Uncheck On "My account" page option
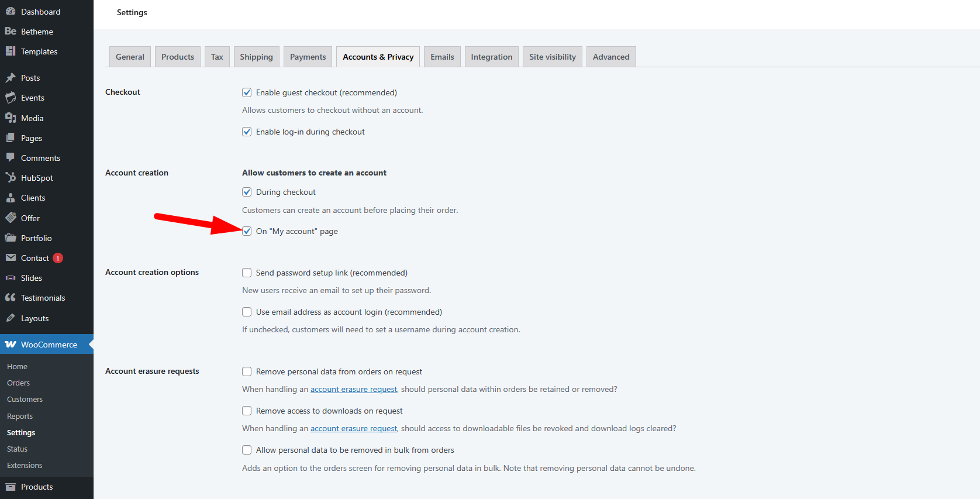This screenshot has width=980, height=499. click(x=247, y=231)
